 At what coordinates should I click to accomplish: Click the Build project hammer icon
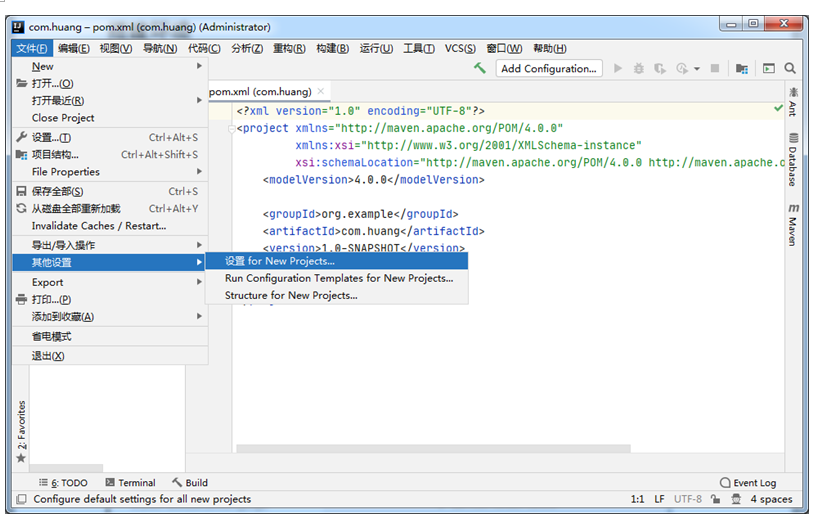(479, 68)
